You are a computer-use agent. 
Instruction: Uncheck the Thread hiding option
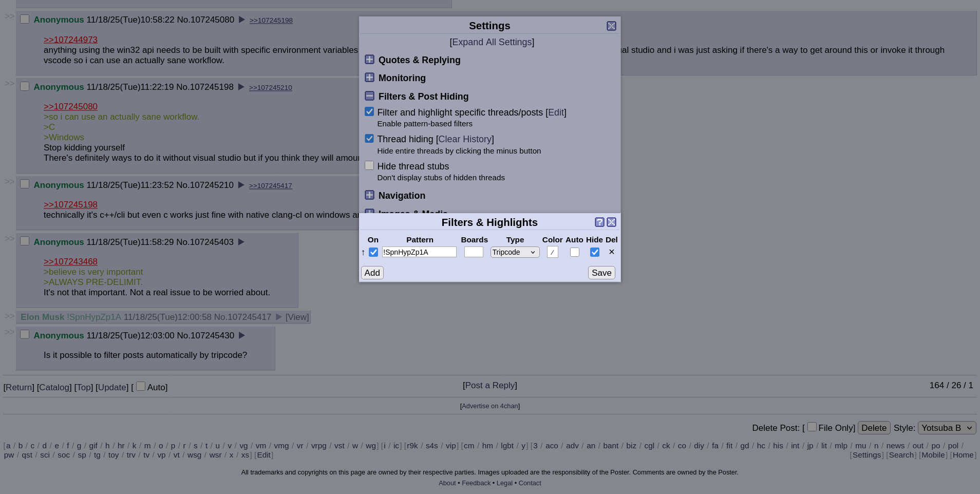(x=369, y=139)
